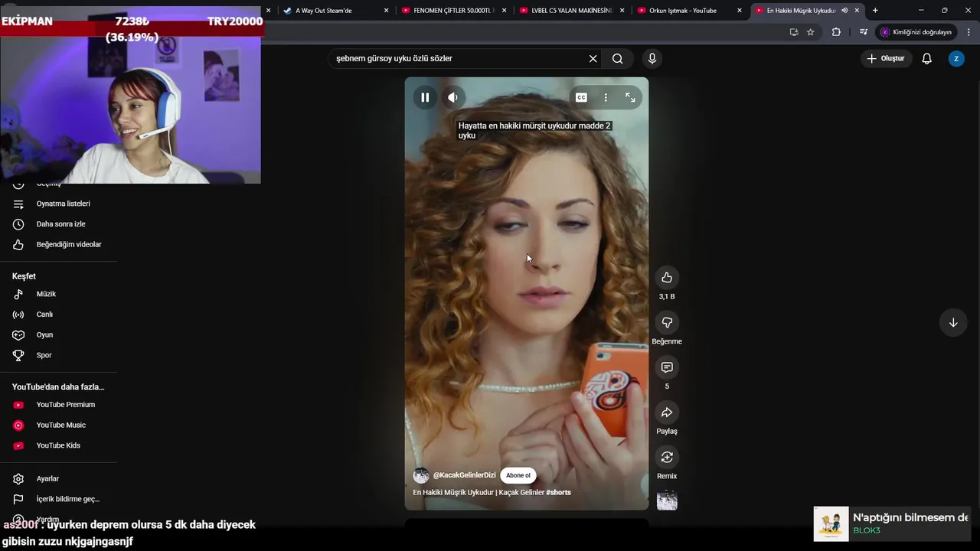Viewport: 980px width, 551px height.
Task: Click the gear icon beside Ayarlar
Action: click(18, 479)
